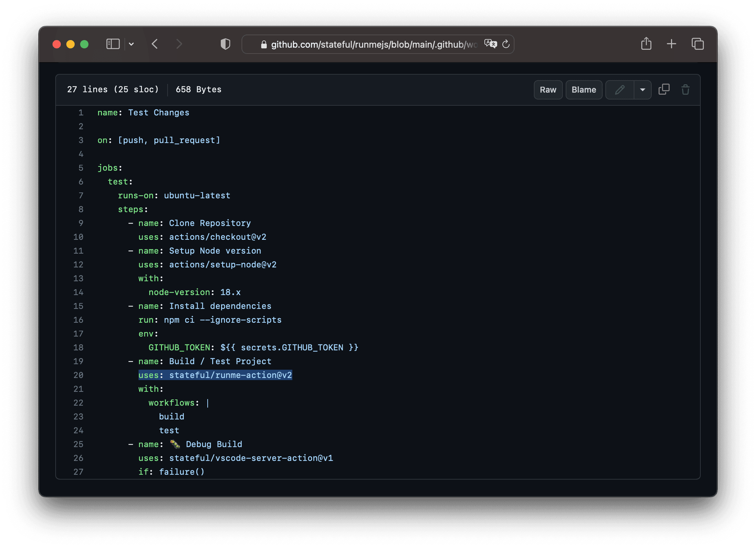Select line number 5
The width and height of the screenshot is (756, 548).
click(81, 168)
